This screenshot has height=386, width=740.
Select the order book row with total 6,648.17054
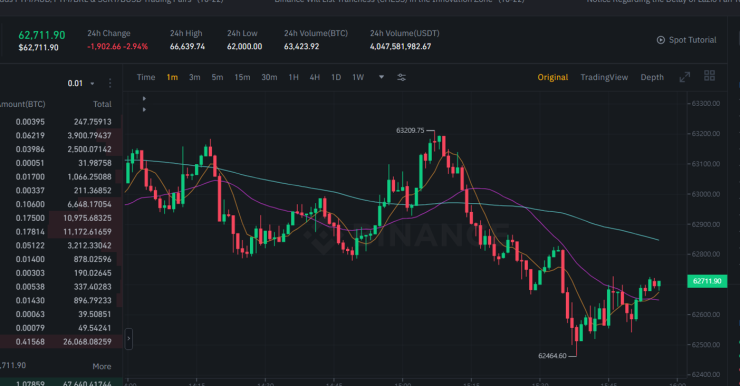click(61, 204)
